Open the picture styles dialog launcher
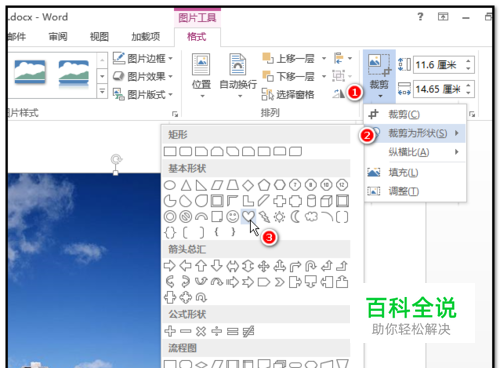500x368 pixels. (x=175, y=114)
